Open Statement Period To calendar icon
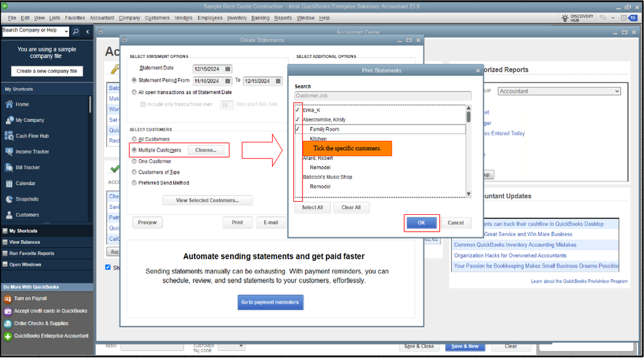The height and width of the screenshot is (358, 644). pyautogui.click(x=278, y=81)
